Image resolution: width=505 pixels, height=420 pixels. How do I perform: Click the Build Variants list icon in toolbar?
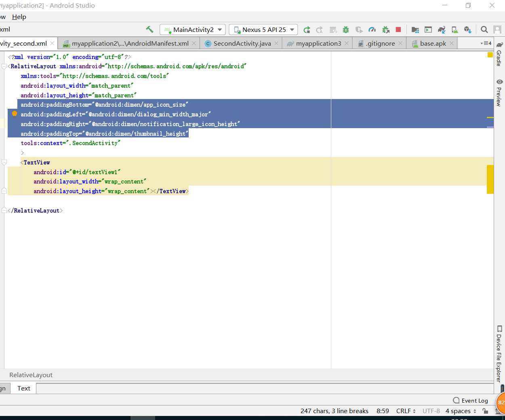[333, 30]
